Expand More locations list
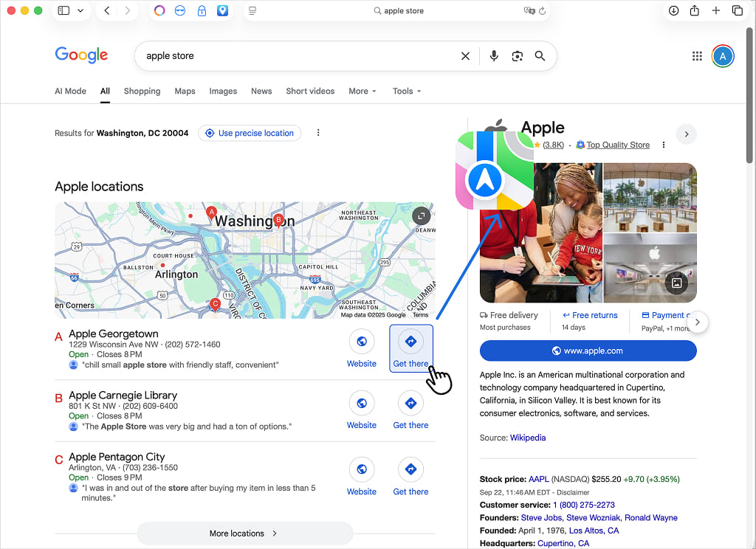This screenshot has height=549, width=756. tap(244, 534)
